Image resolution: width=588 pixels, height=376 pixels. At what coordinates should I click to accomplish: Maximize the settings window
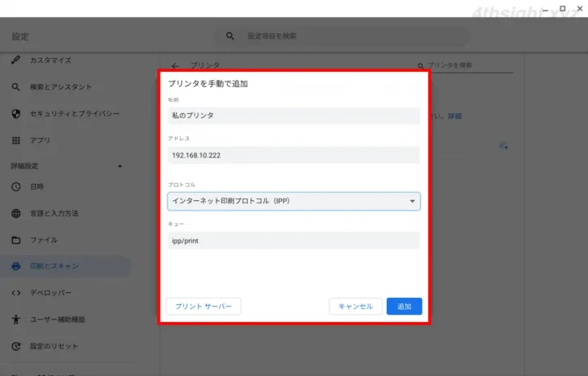click(562, 8)
